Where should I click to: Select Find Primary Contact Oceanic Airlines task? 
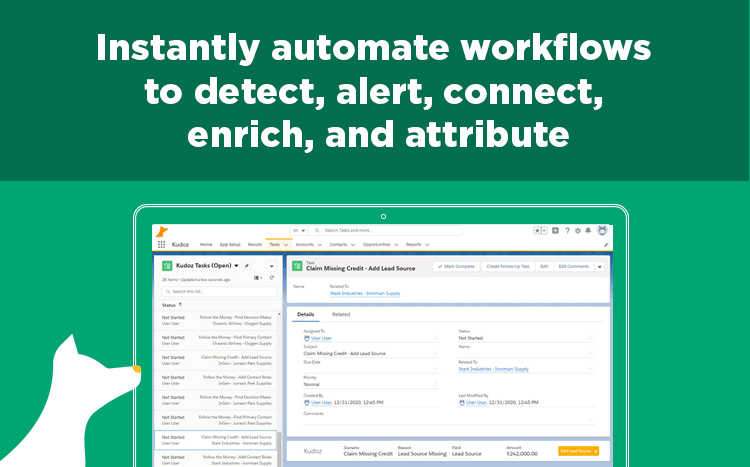click(216, 340)
